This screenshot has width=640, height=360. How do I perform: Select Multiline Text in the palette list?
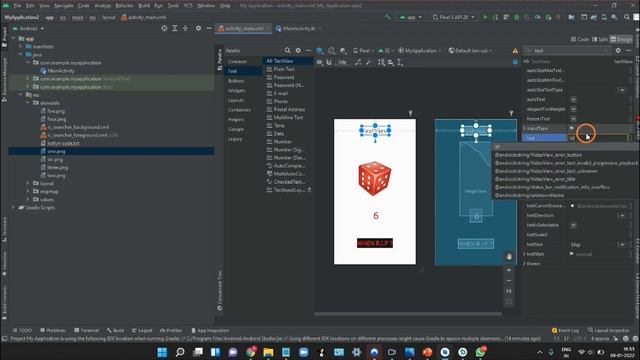[288, 117]
